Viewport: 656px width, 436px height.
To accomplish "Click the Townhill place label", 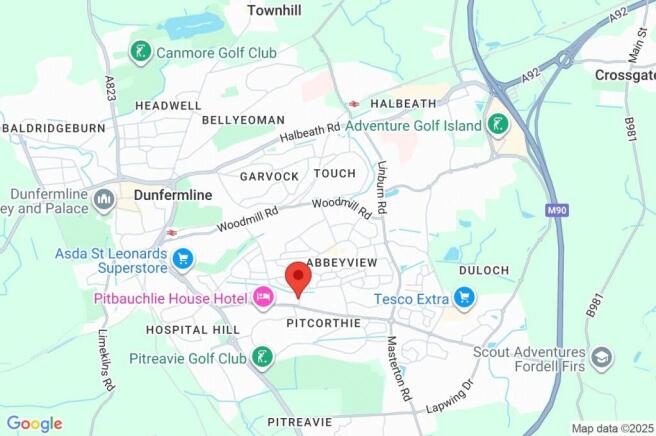I will coord(274,10).
